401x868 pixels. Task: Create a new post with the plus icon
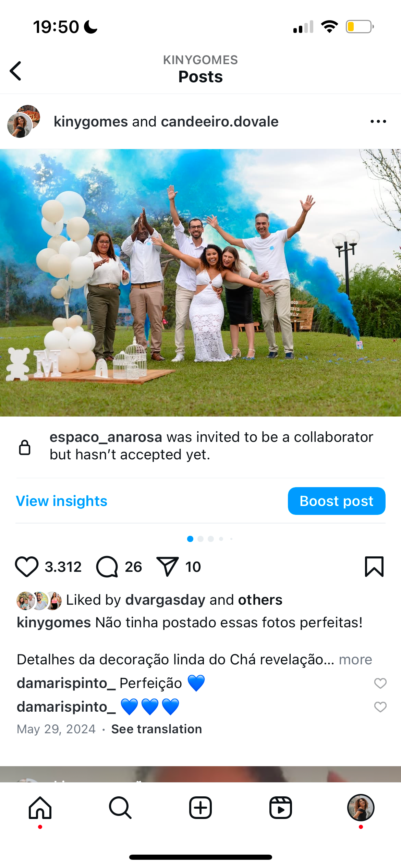200,808
